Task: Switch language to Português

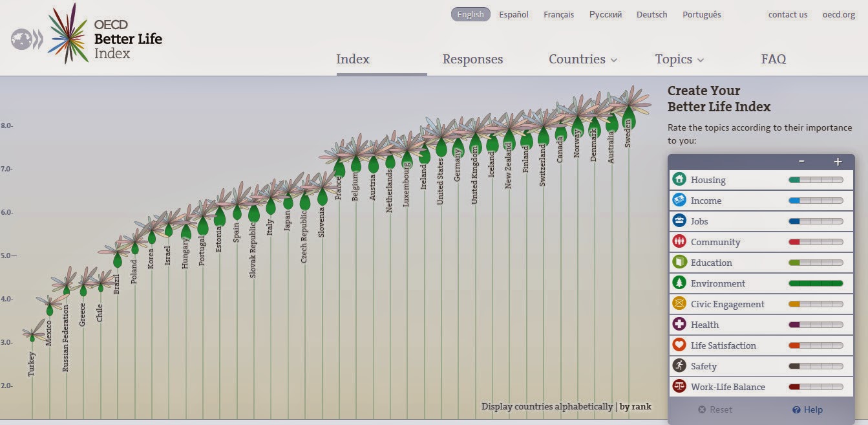Action: [x=702, y=14]
